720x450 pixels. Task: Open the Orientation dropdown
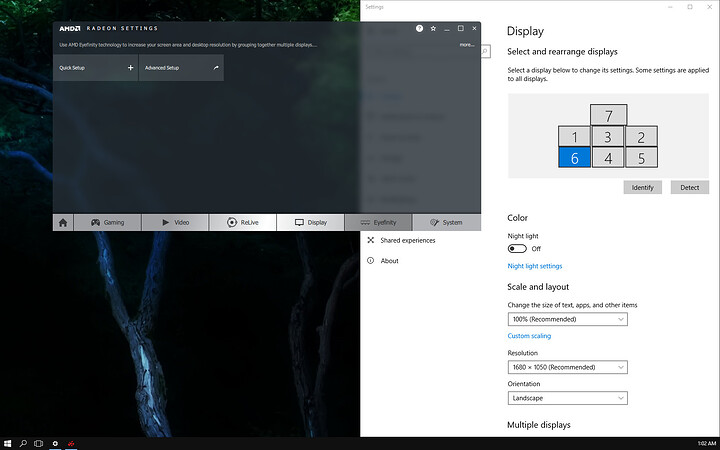568,398
